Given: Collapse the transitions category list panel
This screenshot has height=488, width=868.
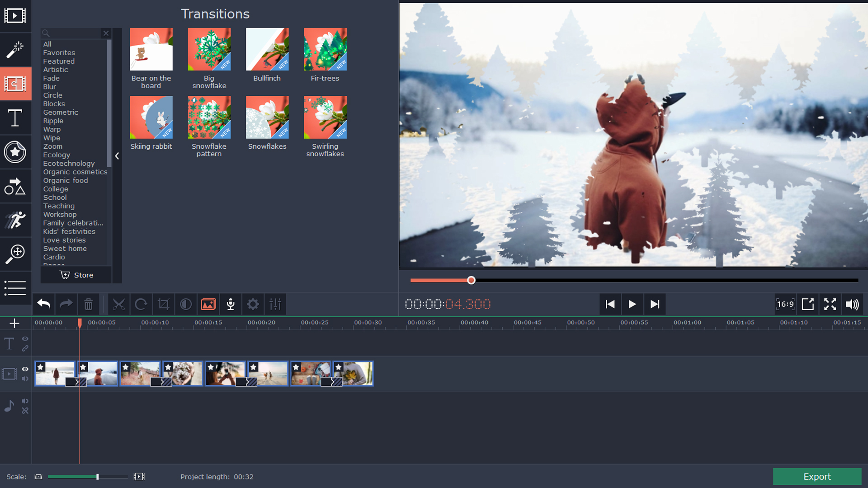Looking at the screenshot, I should [x=117, y=156].
